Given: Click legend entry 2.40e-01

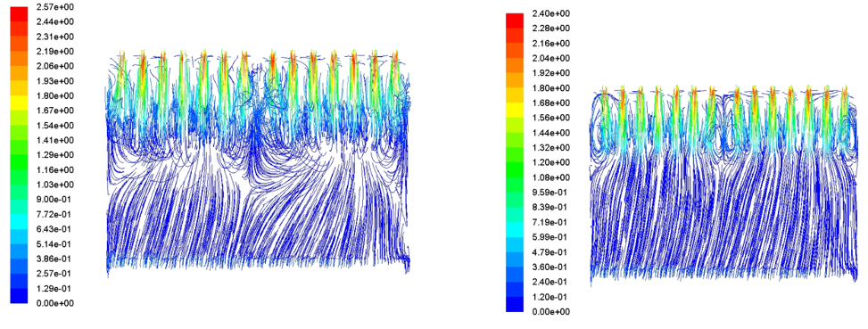Looking at the screenshot, I should [x=550, y=282].
